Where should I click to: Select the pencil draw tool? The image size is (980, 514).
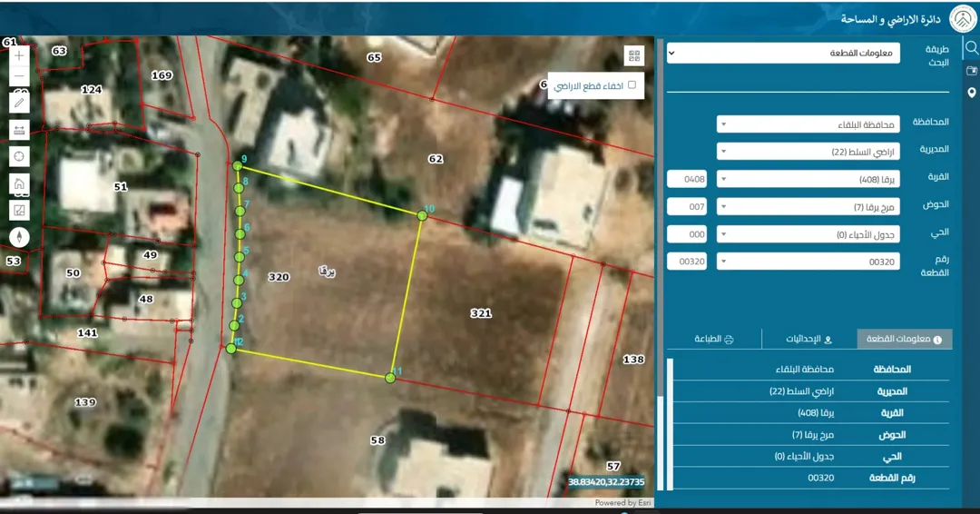click(19, 103)
